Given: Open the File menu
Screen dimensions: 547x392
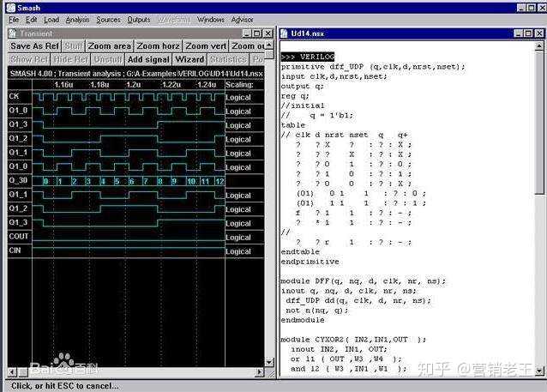Looking at the screenshot, I should pyautogui.click(x=14, y=19).
